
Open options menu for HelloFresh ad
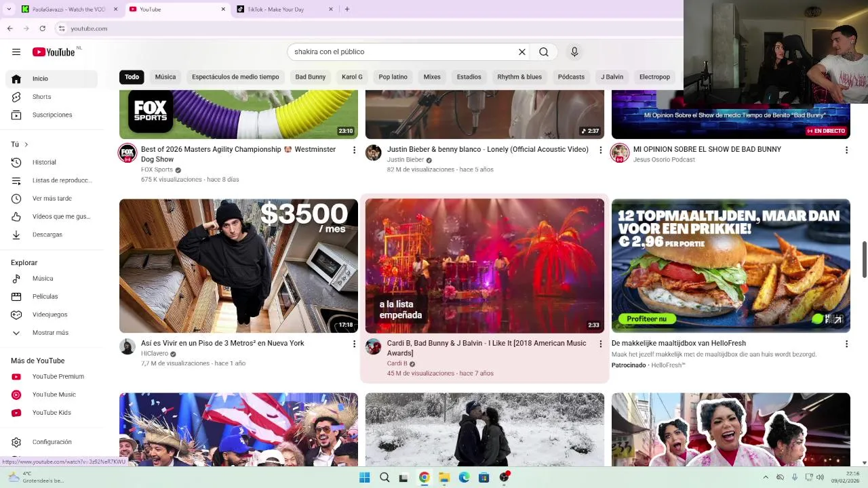coord(846,344)
